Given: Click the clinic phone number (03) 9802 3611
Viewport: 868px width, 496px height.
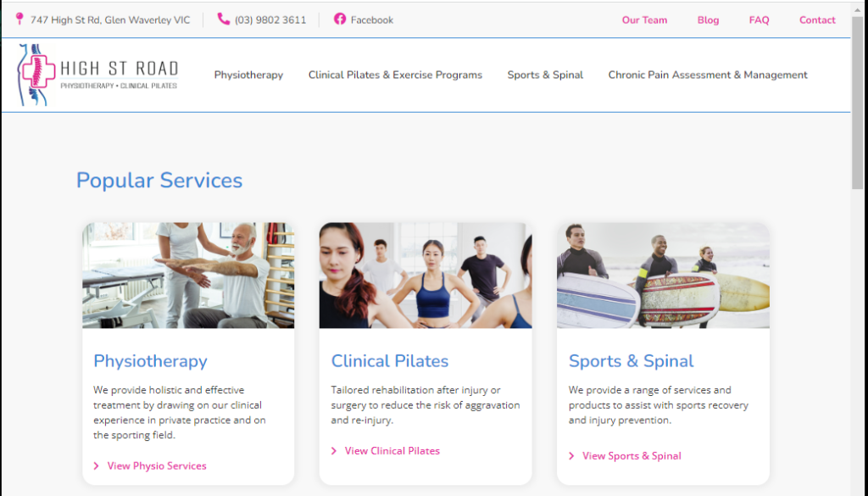Looking at the screenshot, I should click(x=270, y=20).
